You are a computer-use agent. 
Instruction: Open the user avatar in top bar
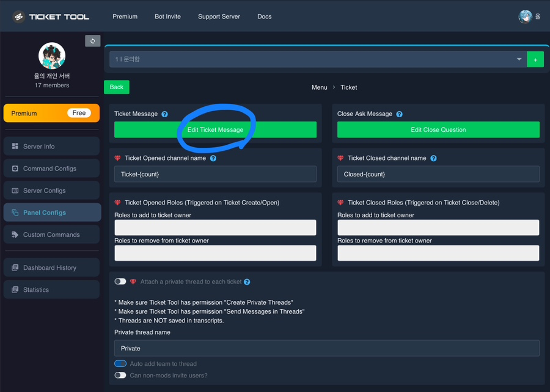525,16
